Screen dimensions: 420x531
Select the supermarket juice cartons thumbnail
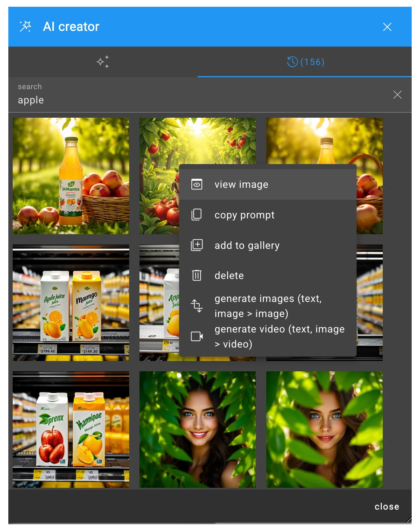(71, 302)
